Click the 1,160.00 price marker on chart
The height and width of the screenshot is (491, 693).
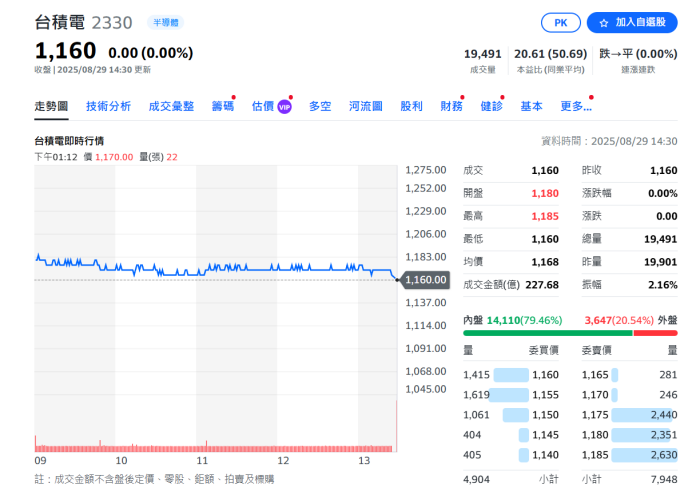pyautogui.click(x=425, y=280)
